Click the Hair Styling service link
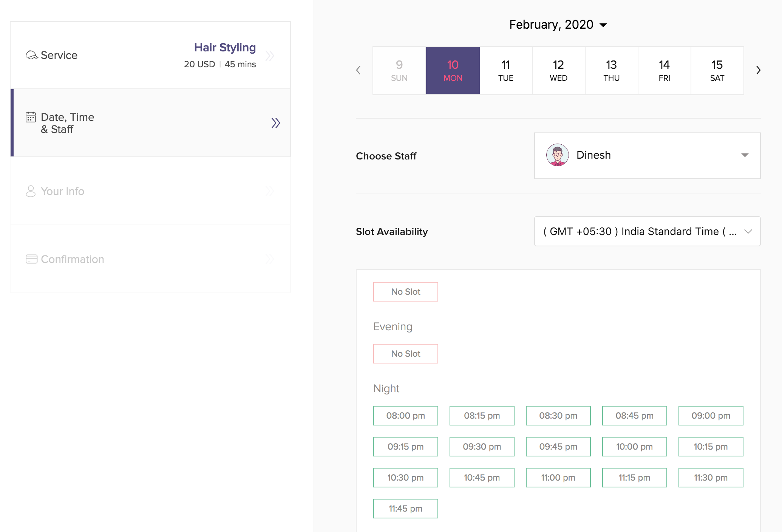The width and height of the screenshot is (782, 532). 225,48
